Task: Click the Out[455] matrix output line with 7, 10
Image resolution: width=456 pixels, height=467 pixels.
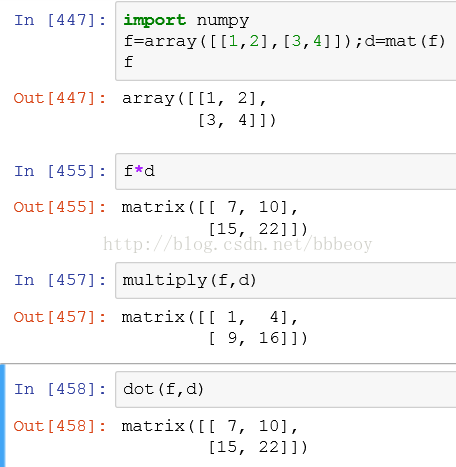Action: coord(209,207)
